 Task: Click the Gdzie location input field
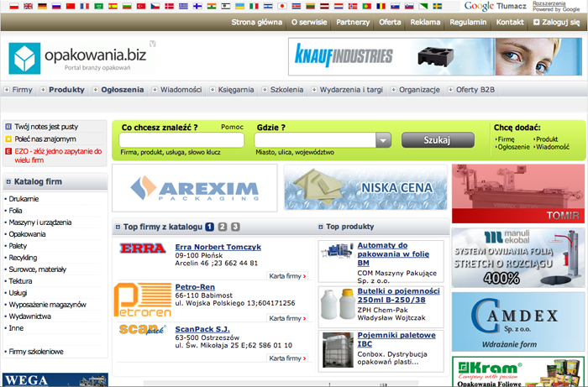coord(315,140)
